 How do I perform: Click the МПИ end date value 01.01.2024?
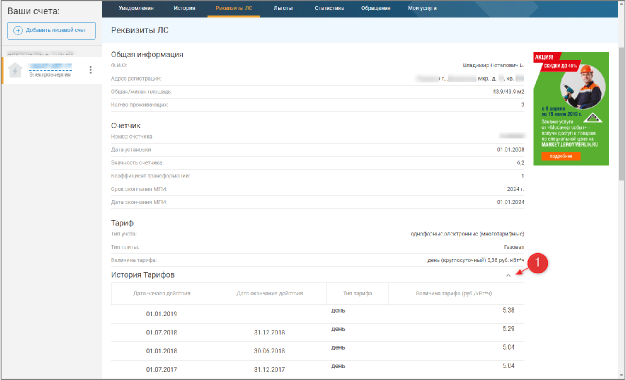[510, 202]
